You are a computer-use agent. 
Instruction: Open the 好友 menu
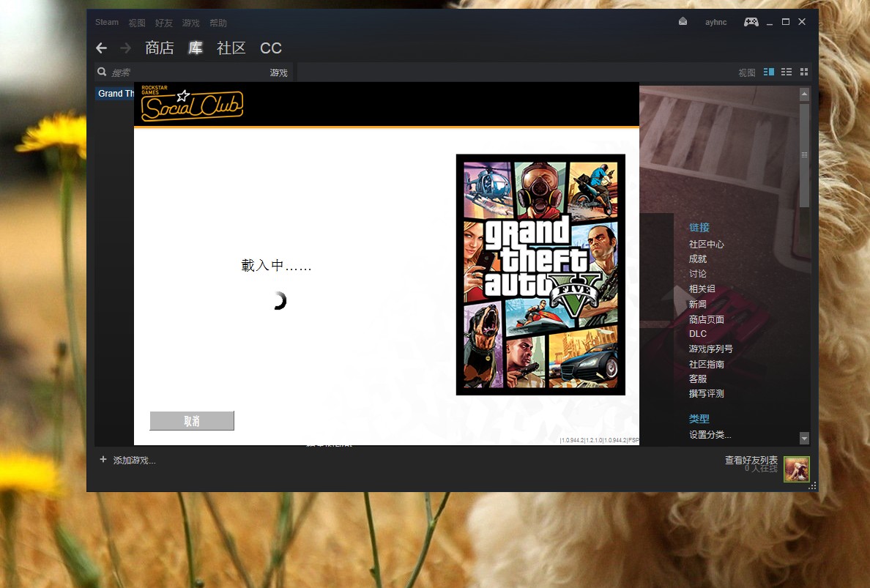click(x=163, y=23)
